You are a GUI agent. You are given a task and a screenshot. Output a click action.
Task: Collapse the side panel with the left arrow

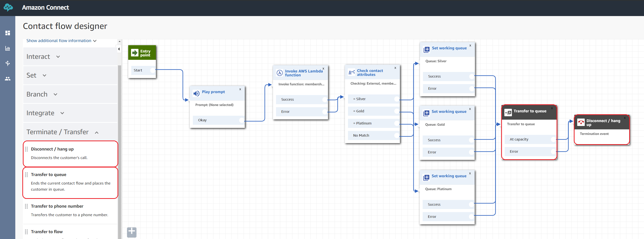coord(119,49)
